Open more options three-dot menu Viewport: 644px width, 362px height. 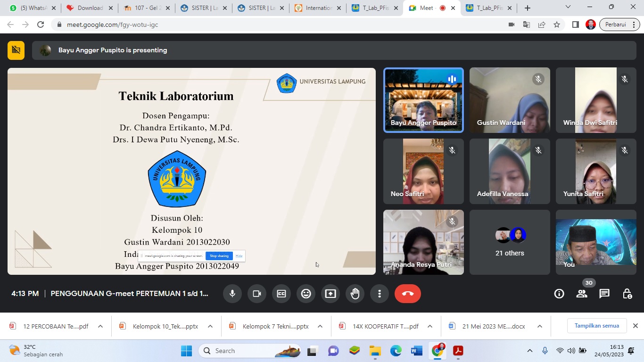tap(380, 294)
